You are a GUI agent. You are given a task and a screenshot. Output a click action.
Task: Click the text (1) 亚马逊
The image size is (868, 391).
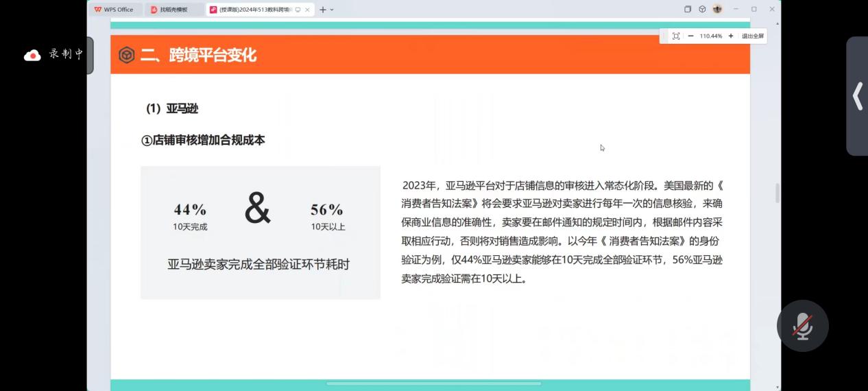click(x=172, y=108)
